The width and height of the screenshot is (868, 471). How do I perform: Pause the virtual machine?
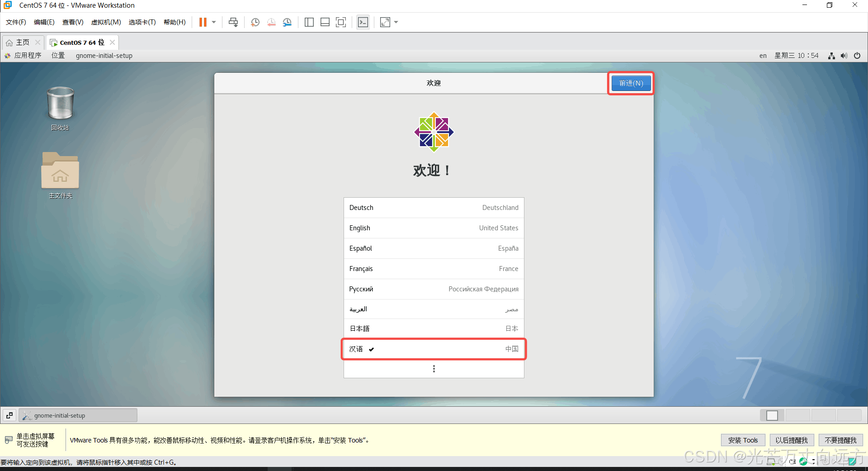203,22
